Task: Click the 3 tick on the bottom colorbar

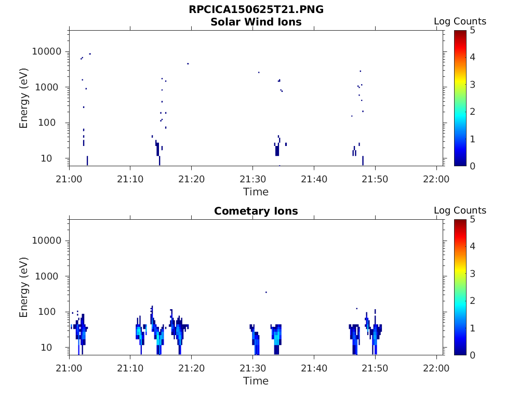Action: 472,273
